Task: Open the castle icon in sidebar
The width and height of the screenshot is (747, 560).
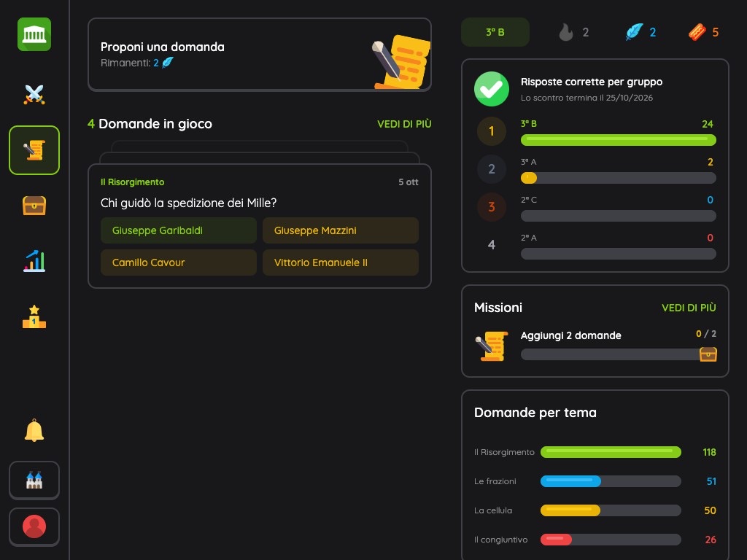Action: 34,480
